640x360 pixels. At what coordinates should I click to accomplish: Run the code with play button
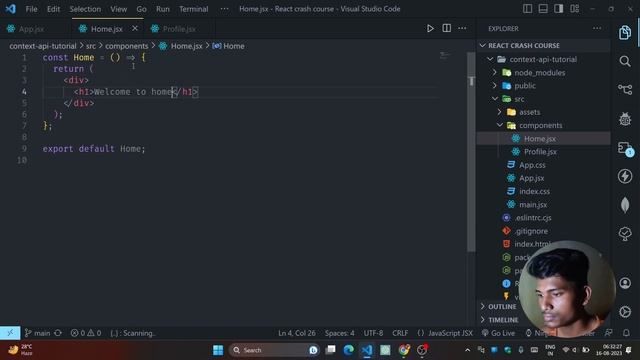[430, 29]
